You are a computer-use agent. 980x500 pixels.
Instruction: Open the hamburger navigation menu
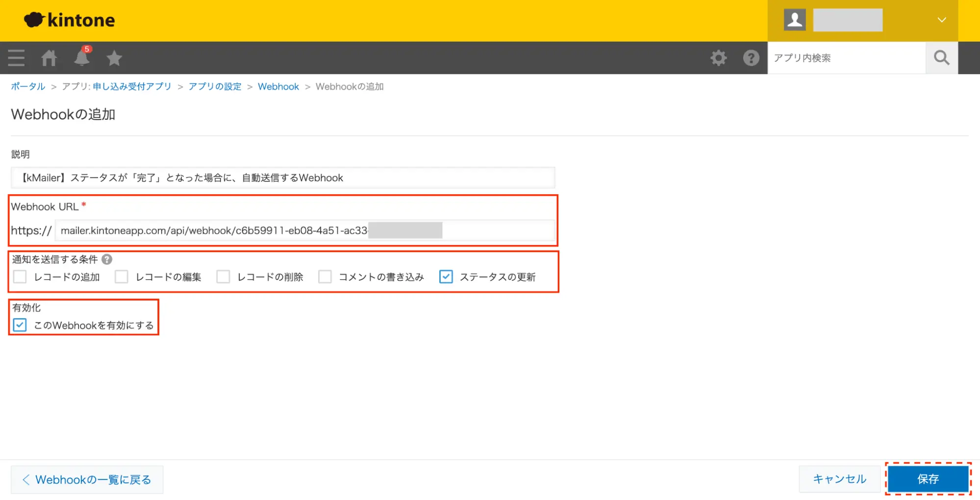16,58
